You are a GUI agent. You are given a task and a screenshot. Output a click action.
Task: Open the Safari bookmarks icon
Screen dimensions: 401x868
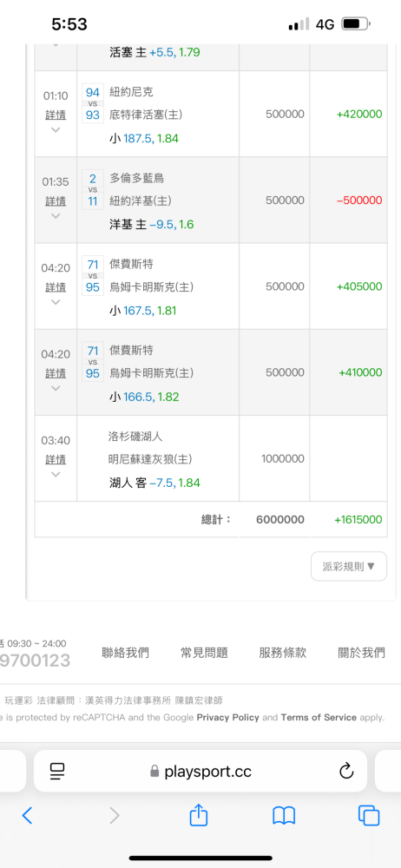point(284,815)
